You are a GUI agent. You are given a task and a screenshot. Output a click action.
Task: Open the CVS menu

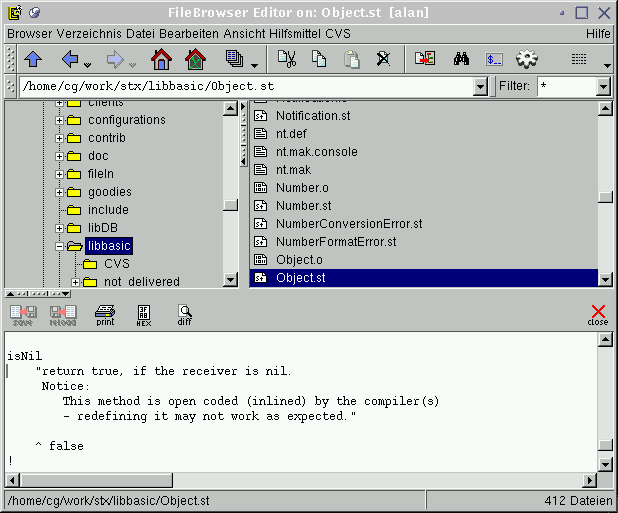pyautogui.click(x=338, y=34)
